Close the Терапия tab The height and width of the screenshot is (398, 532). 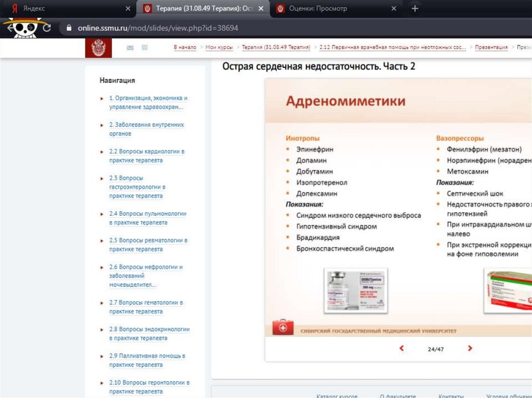point(261,8)
